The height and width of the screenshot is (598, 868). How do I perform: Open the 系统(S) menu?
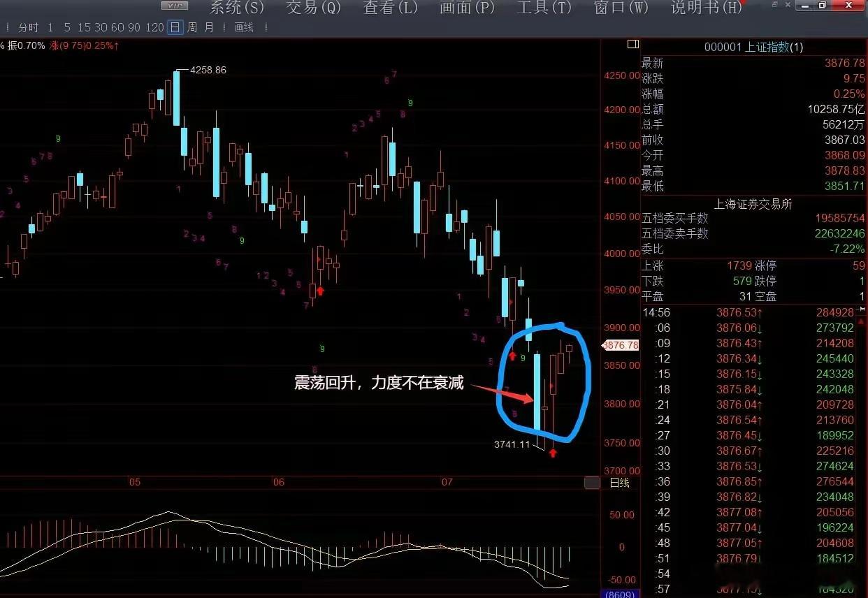pos(237,8)
